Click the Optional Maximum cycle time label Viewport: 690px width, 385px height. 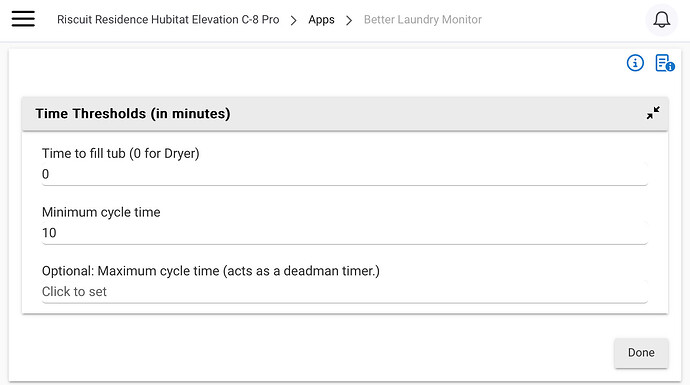pyautogui.click(x=211, y=271)
